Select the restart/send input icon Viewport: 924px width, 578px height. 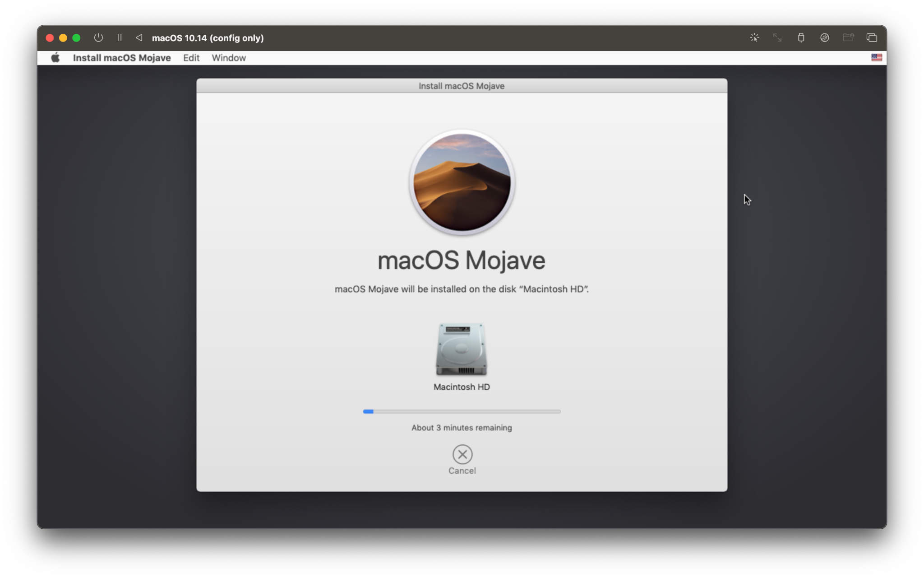tap(139, 37)
